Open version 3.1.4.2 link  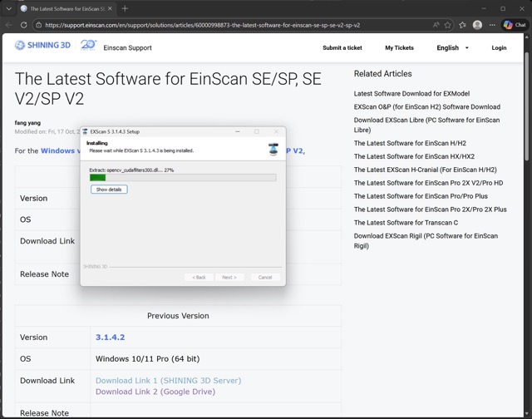pyautogui.click(x=111, y=338)
